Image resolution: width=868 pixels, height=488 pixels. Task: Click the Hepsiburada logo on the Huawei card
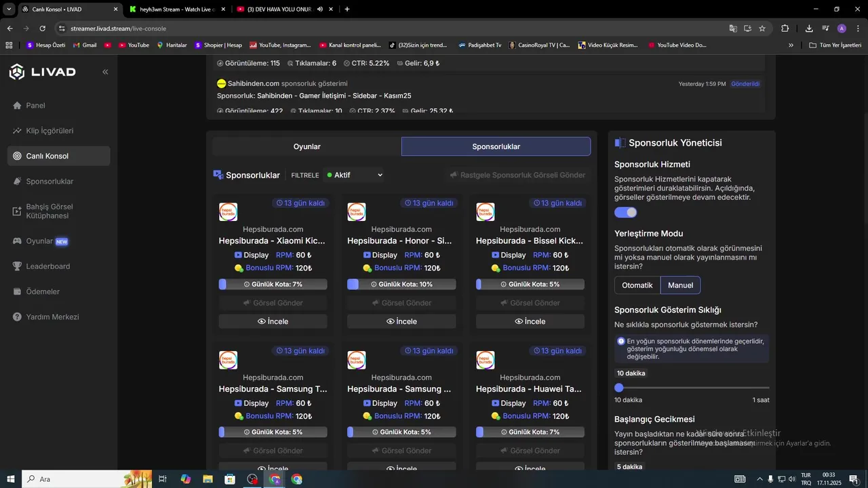tap(485, 360)
